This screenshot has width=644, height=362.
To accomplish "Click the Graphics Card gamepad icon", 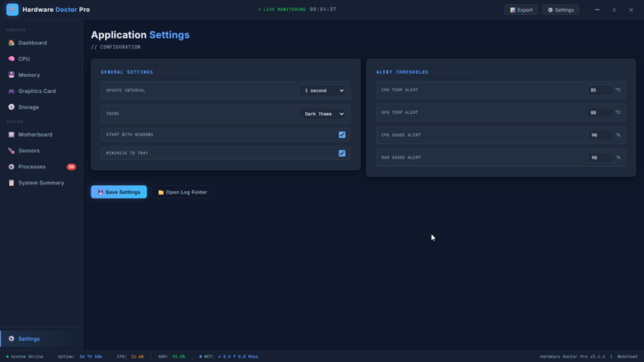I will [11, 91].
